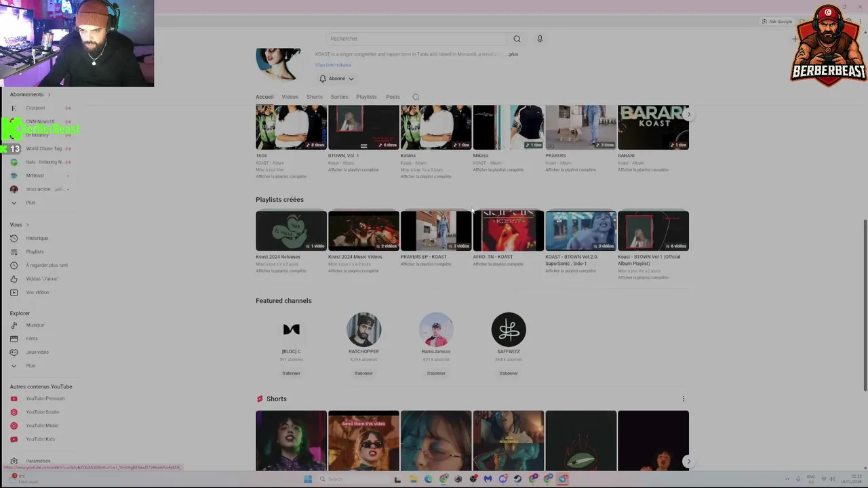
Task: Open the Shorts section options menu
Action: pyautogui.click(x=683, y=399)
